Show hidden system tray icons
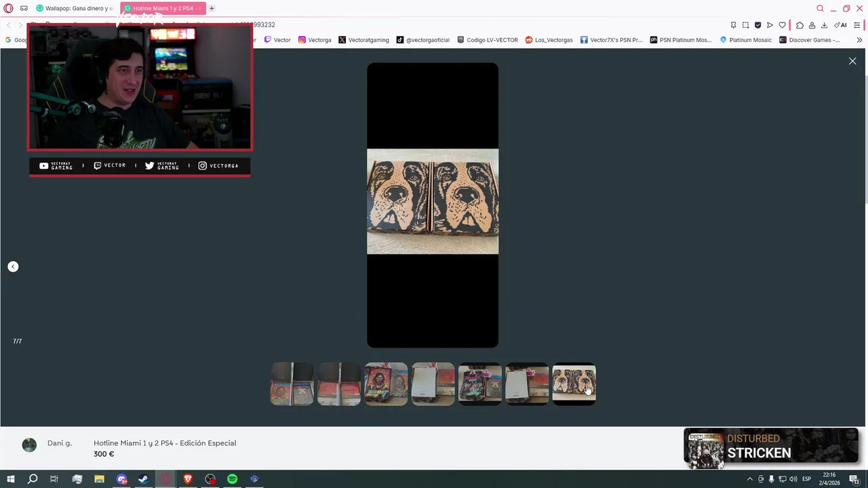868x488 pixels. [x=749, y=479]
